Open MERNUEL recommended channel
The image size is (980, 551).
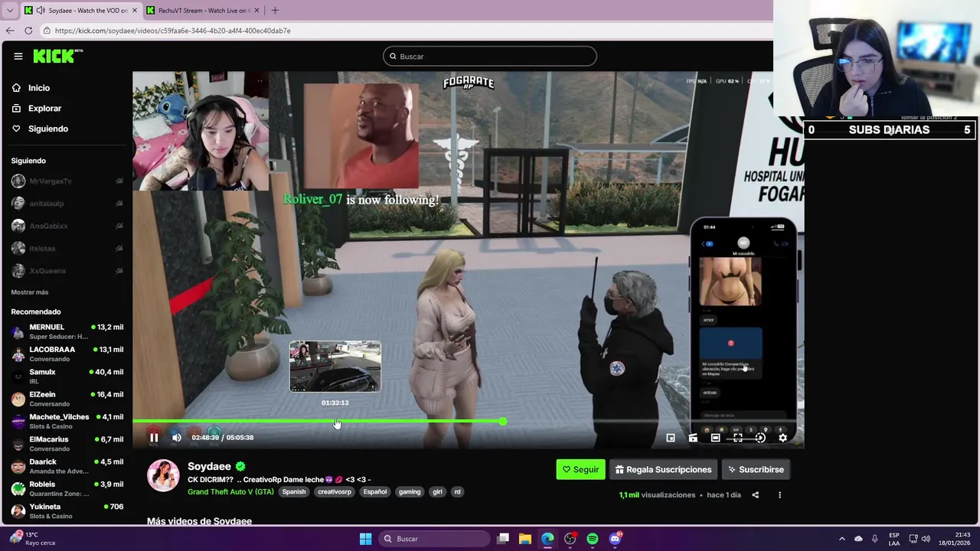(67, 331)
